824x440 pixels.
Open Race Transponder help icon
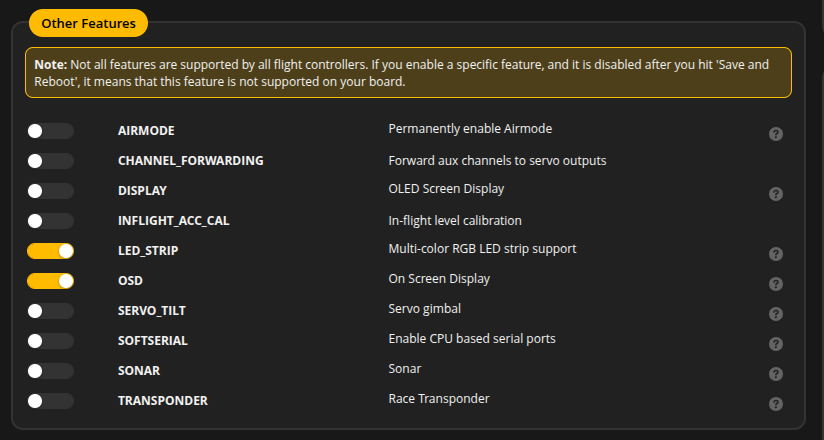click(776, 404)
